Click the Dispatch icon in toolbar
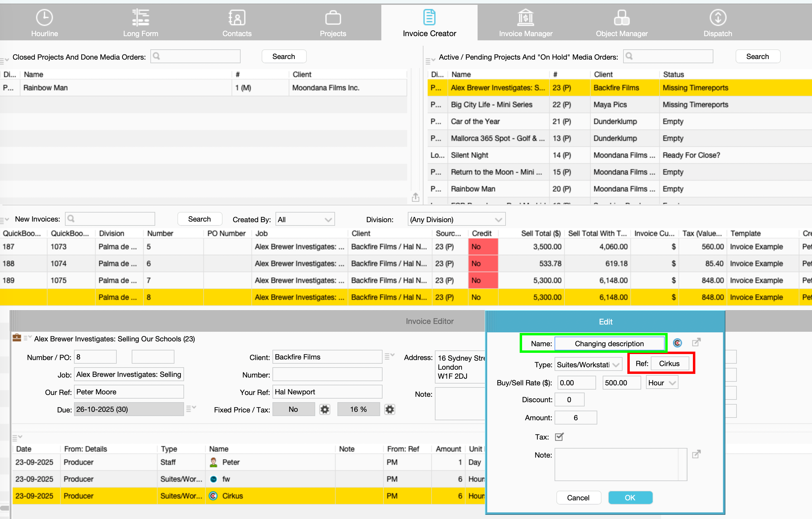Screen dimensions: 812x519 (x=718, y=17)
